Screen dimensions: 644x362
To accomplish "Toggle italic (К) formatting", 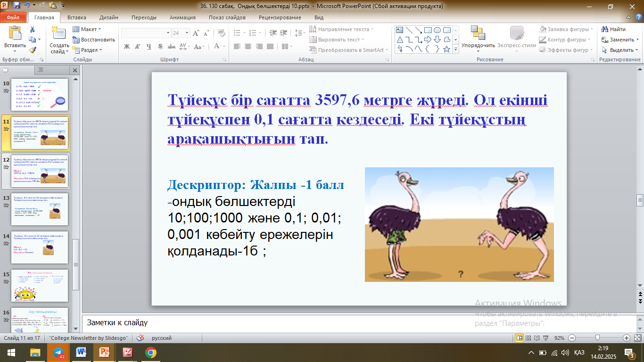I will pyautogui.click(x=138, y=46).
